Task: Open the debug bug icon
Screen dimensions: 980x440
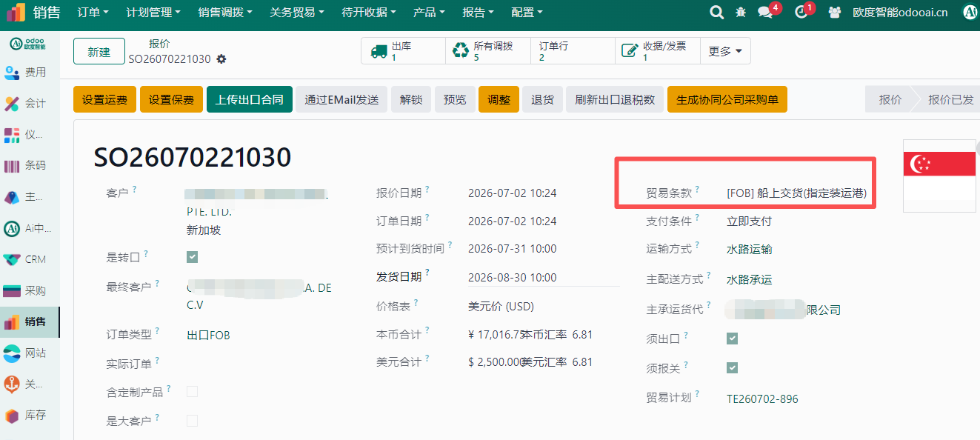Action: (741, 12)
